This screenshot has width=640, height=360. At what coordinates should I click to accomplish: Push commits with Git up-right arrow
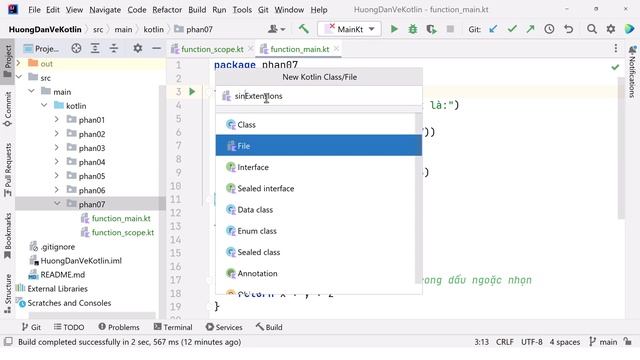pyautogui.click(x=530, y=29)
